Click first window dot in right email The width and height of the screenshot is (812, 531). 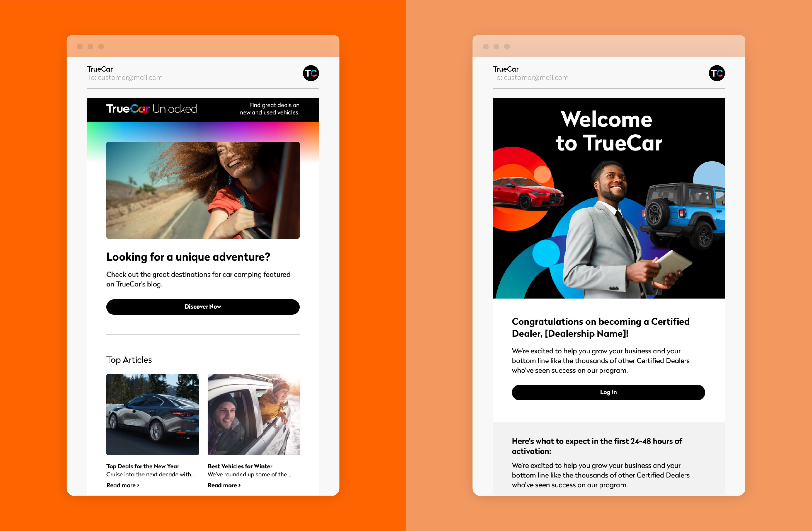click(x=486, y=46)
